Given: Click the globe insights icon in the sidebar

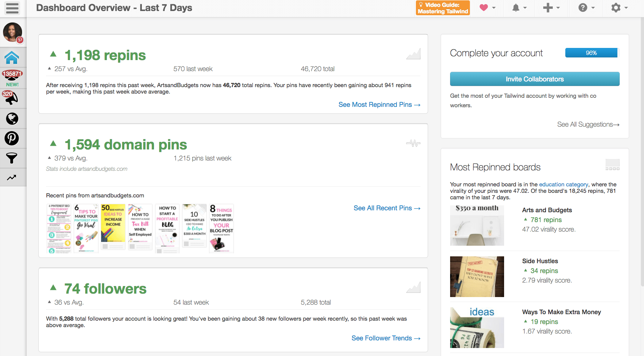Looking at the screenshot, I should 13,118.
